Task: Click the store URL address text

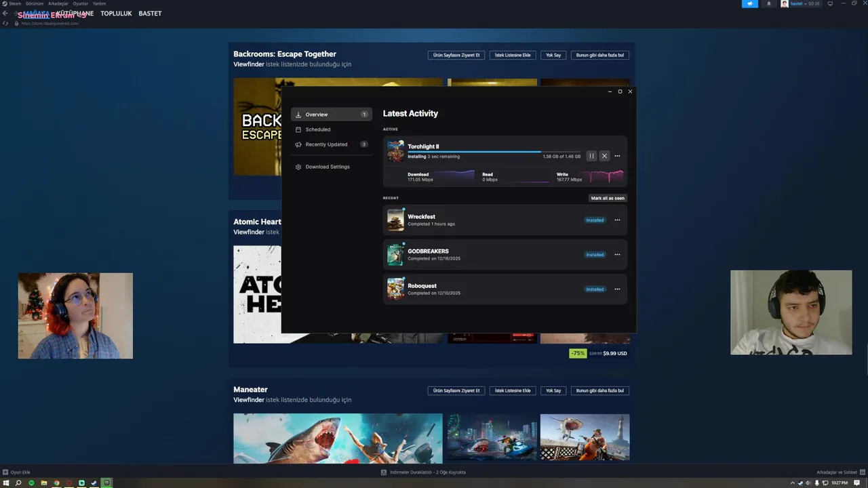Action: point(50,23)
